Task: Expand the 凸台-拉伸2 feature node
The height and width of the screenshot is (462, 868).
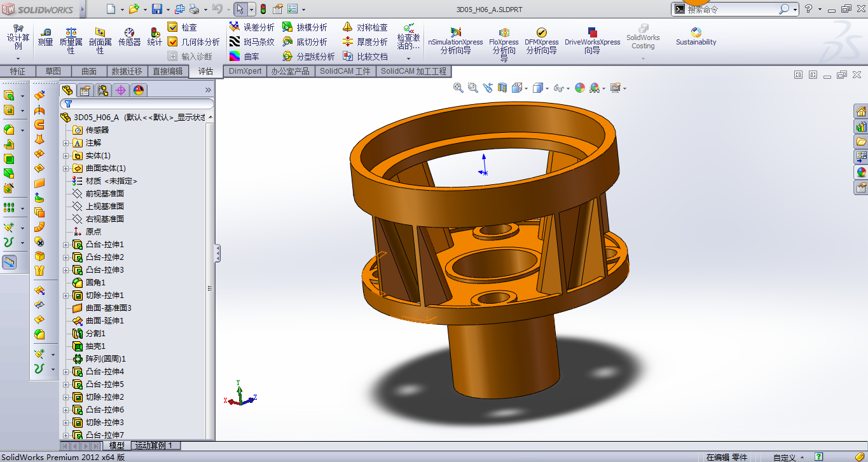Action: [65, 257]
